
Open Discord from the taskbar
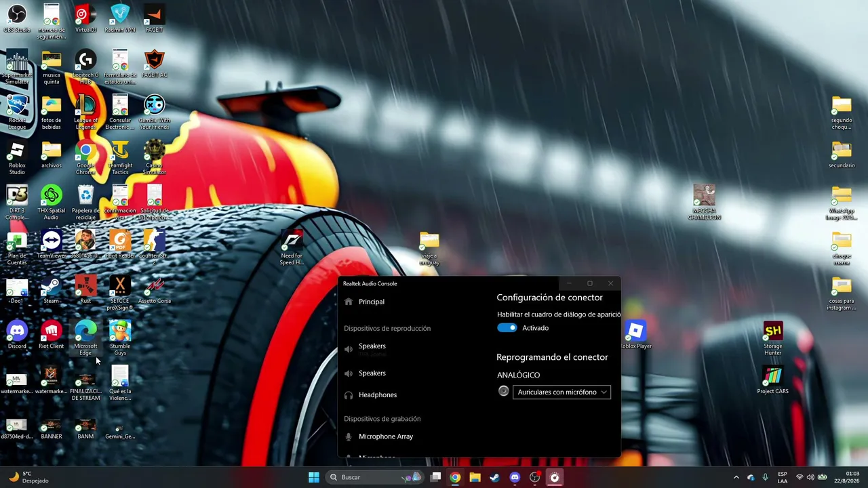tap(515, 477)
